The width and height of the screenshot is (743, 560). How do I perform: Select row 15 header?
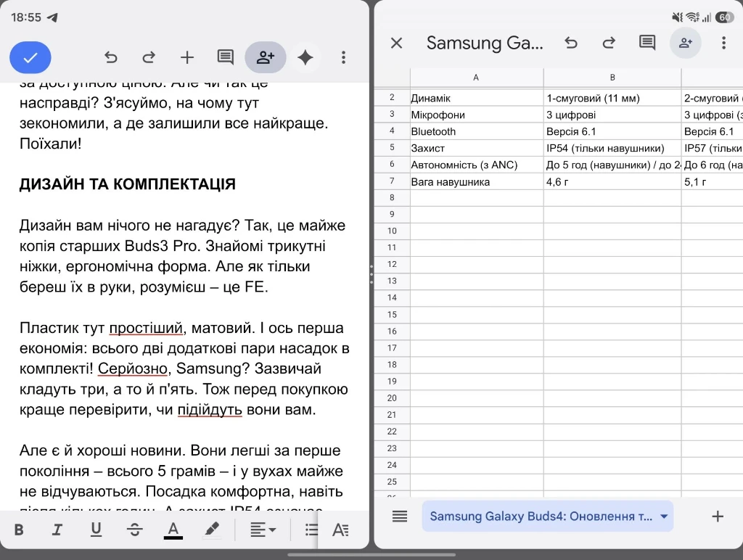click(x=392, y=315)
